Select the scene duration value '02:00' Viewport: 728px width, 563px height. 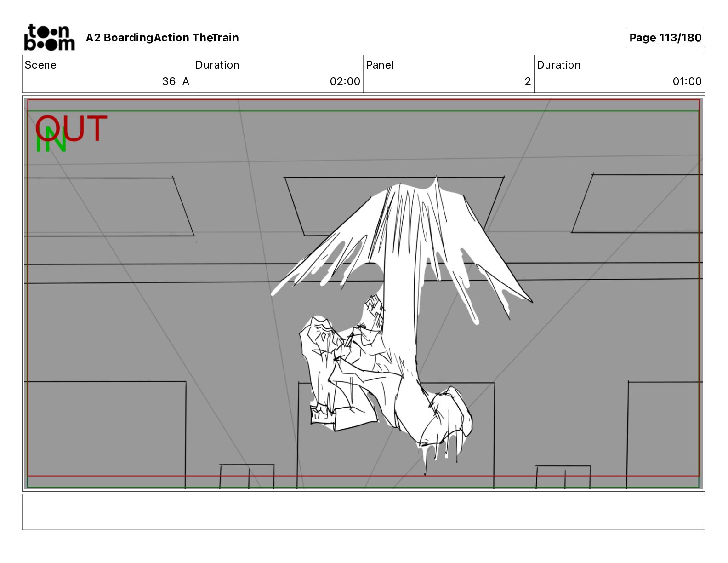[x=345, y=81]
